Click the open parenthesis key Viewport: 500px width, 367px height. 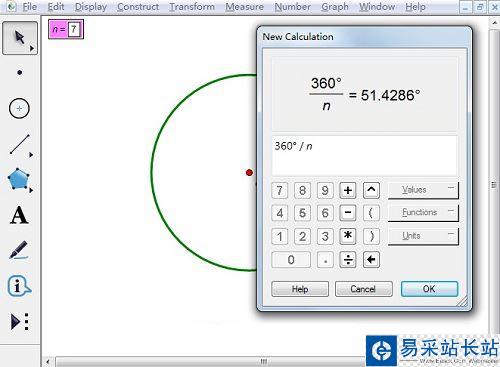[x=371, y=213]
